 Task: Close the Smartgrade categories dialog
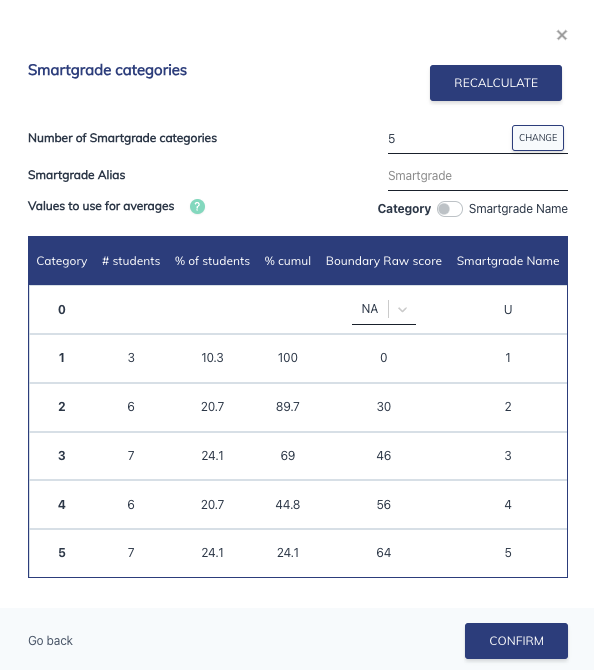point(562,35)
